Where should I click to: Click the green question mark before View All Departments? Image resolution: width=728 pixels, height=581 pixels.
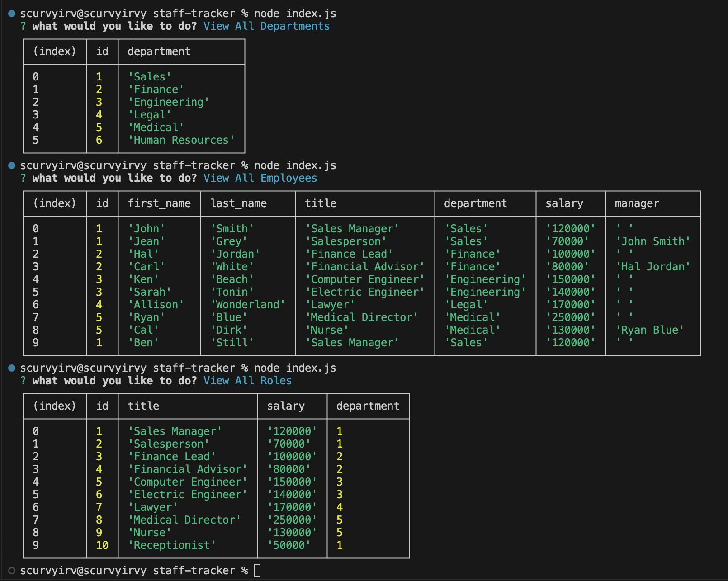point(23,26)
